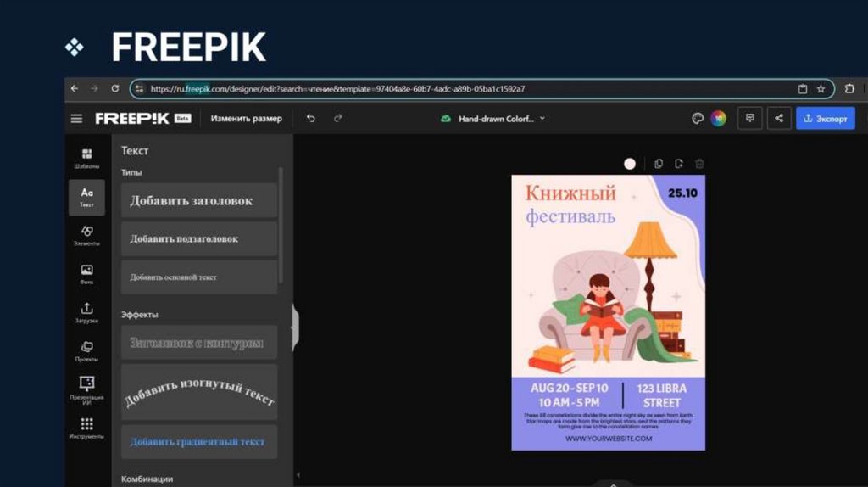Click the 'Beta' badge next to the logo
The width and height of the screenshot is (868, 487).
(183, 118)
